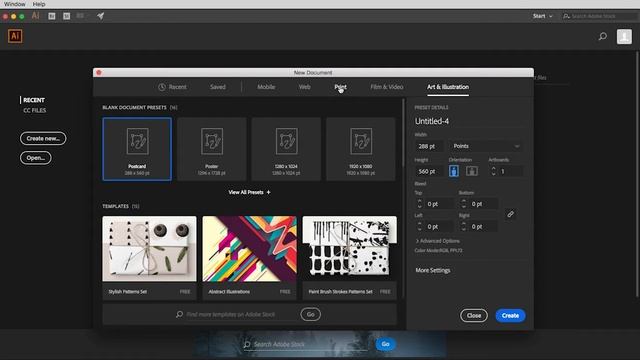This screenshot has height=360, width=640.
Task: Open the Start workspace dropdown
Action: pyautogui.click(x=542, y=16)
